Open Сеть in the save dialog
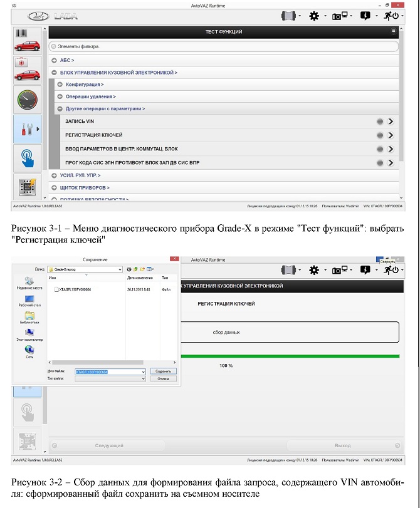420x508 pixels. click(29, 352)
